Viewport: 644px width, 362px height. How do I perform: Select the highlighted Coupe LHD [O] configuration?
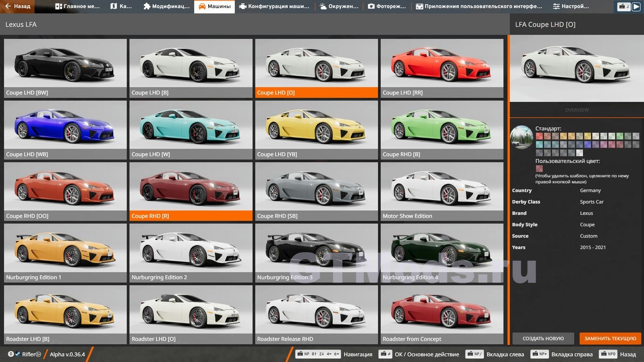tap(316, 68)
